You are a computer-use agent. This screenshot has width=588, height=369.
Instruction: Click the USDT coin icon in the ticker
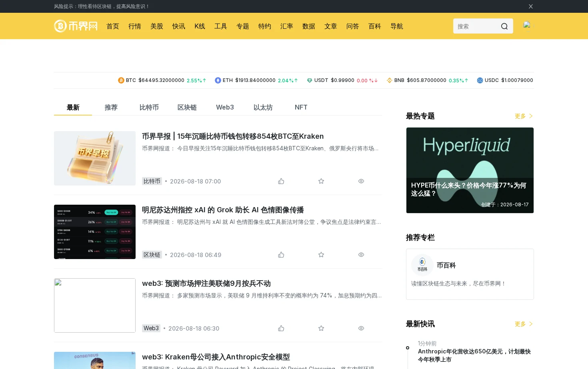310,80
